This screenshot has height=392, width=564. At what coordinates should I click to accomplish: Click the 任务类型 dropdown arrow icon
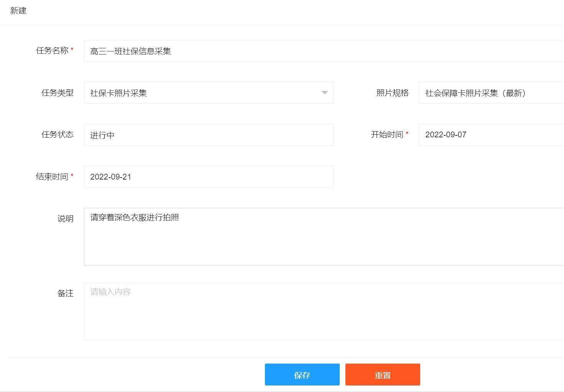click(324, 92)
